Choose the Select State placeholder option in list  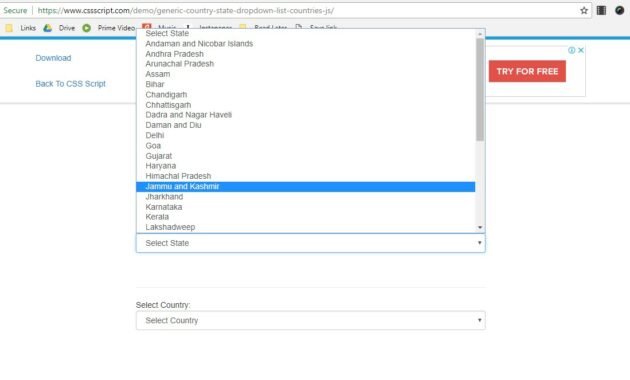click(305, 33)
